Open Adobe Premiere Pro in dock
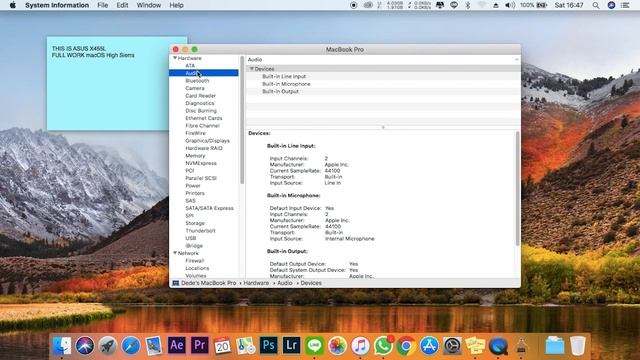Screen dimensions: 640x360 click(199, 346)
